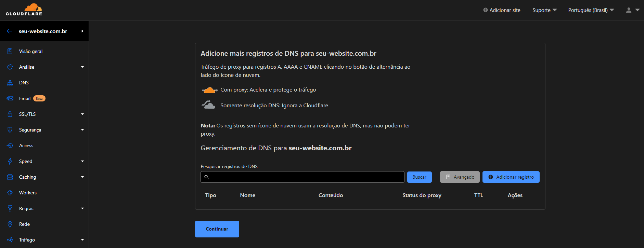Expand the SSL/TLS sidebar section
644x248 pixels.
coord(82,114)
